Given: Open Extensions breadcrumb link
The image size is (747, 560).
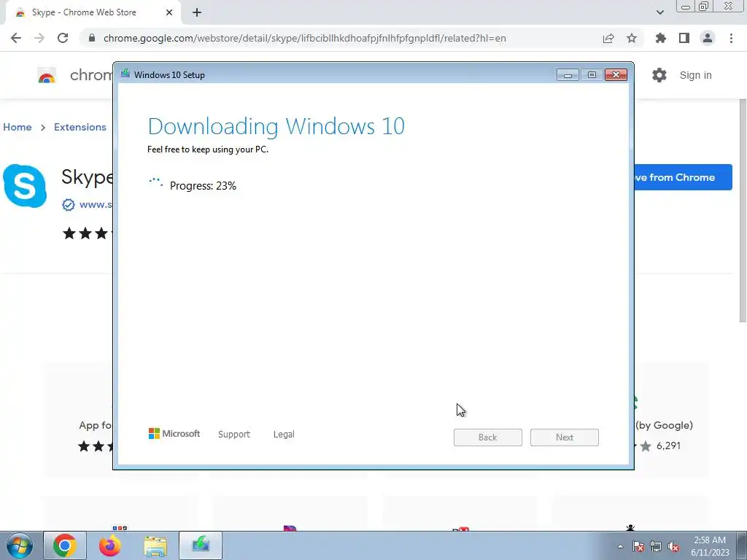Looking at the screenshot, I should click(x=80, y=127).
